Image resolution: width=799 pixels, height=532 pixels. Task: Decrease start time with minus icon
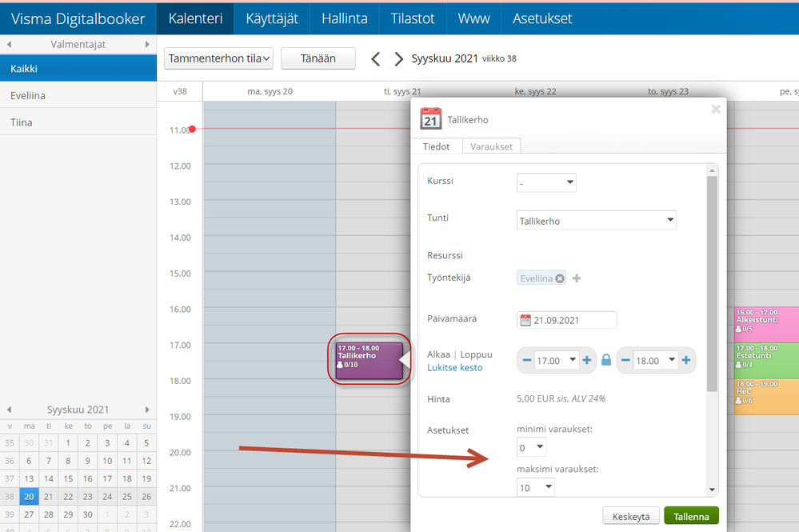527,360
